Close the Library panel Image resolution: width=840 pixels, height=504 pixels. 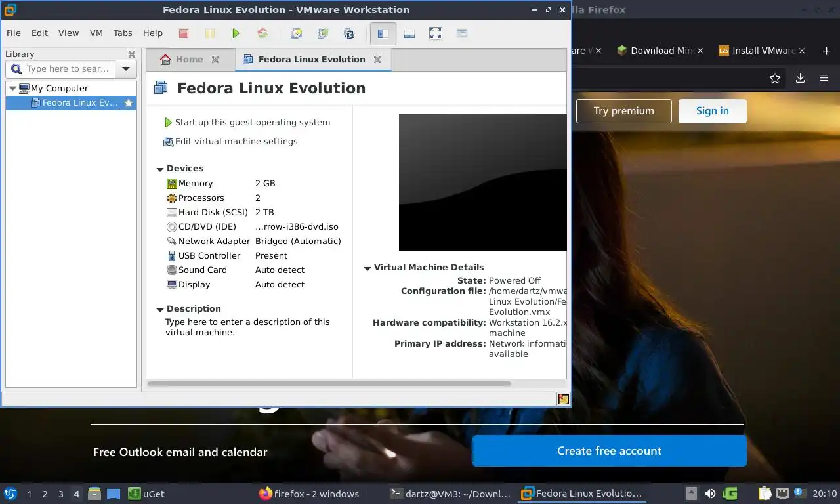pyautogui.click(x=132, y=54)
